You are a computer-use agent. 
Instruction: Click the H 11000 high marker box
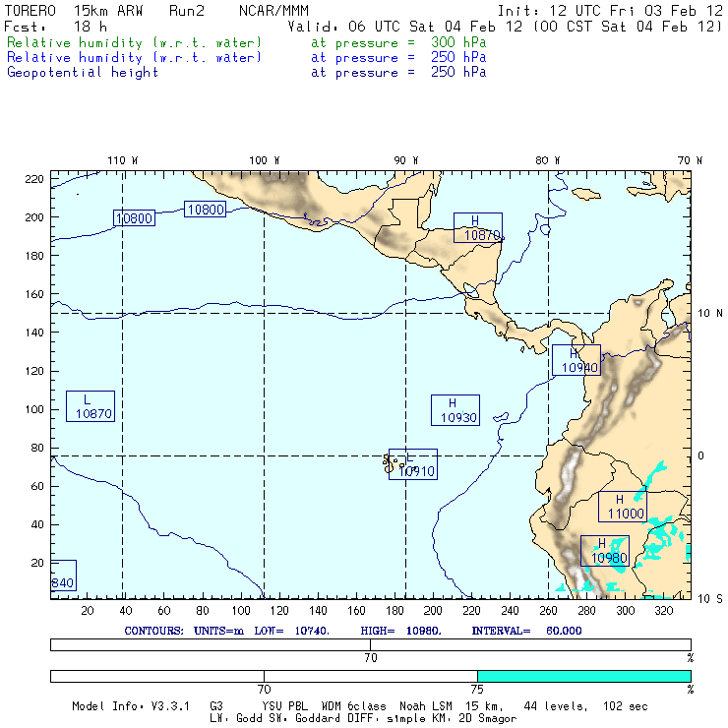622,506
